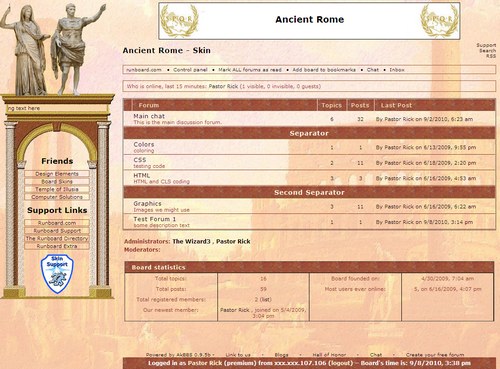
Task: Click the RSS link at top right
Action: click(x=491, y=56)
